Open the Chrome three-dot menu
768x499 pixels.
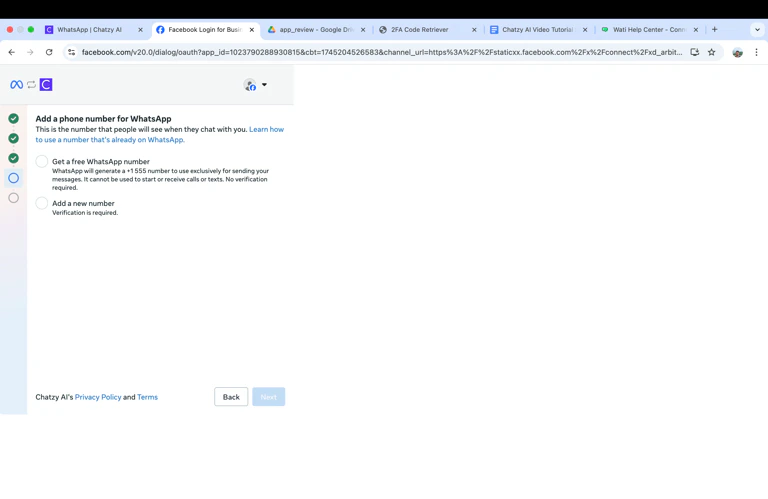coord(756,52)
